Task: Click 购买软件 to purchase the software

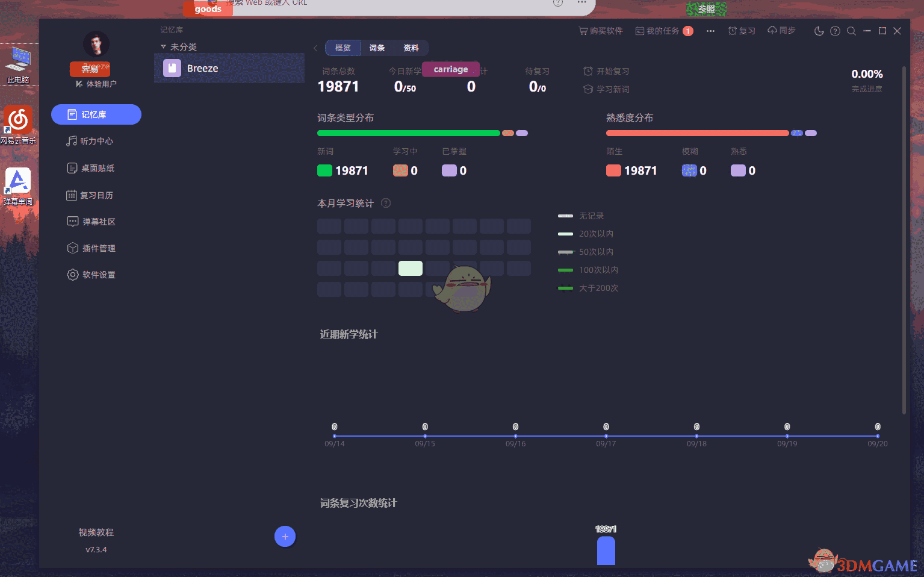Action: tap(600, 30)
